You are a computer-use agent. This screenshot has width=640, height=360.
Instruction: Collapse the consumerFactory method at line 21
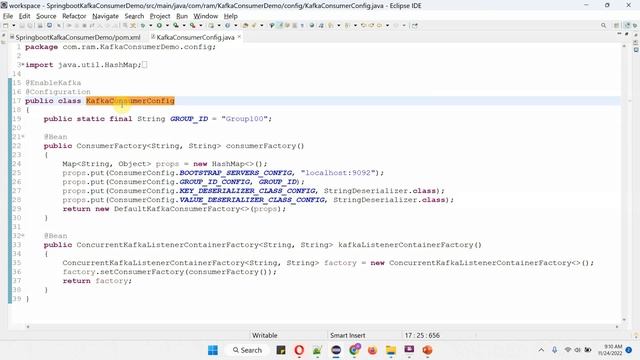click(23, 137)
